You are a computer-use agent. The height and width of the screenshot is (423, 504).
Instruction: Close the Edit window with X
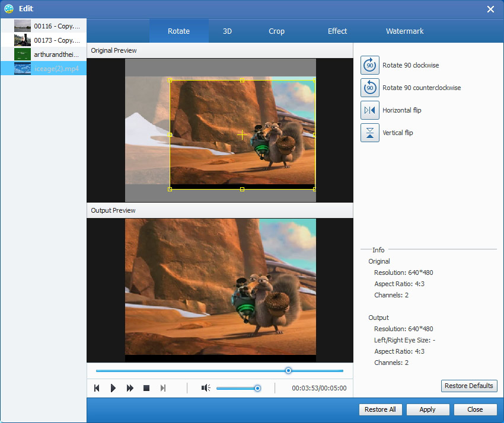490,9
